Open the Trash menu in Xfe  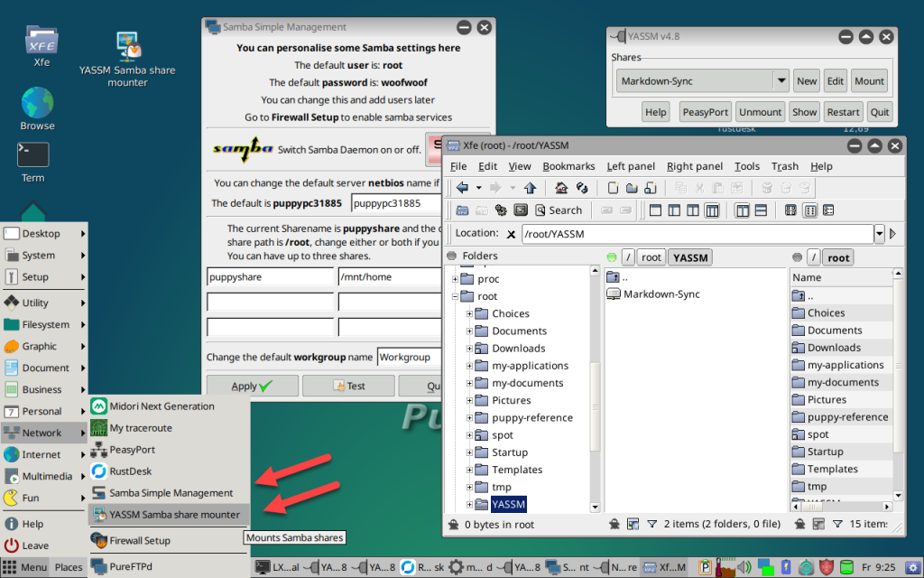tap(785, 166)
